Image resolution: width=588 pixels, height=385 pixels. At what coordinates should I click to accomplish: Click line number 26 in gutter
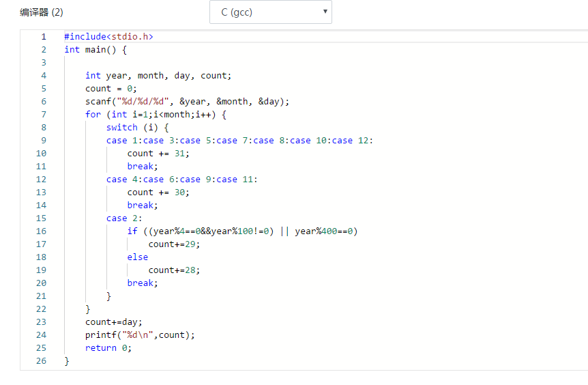tap(41, 361)
